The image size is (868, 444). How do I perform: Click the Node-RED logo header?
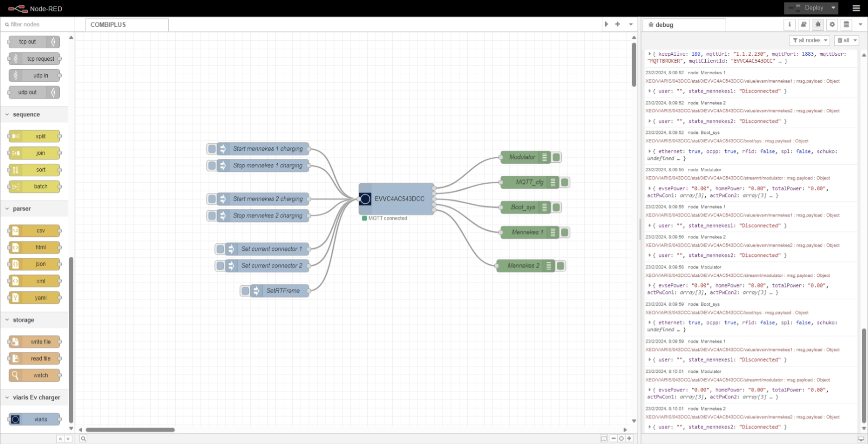click(35, 8)
